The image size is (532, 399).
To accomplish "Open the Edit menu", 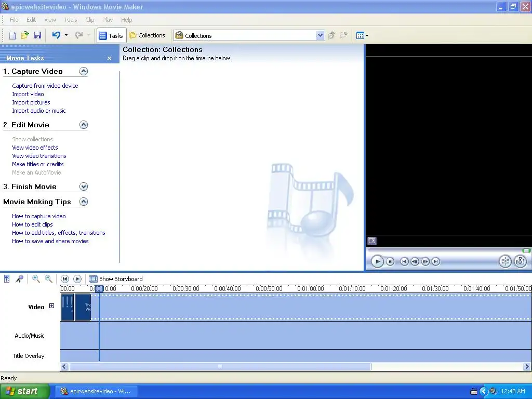I will click(31, 20).
